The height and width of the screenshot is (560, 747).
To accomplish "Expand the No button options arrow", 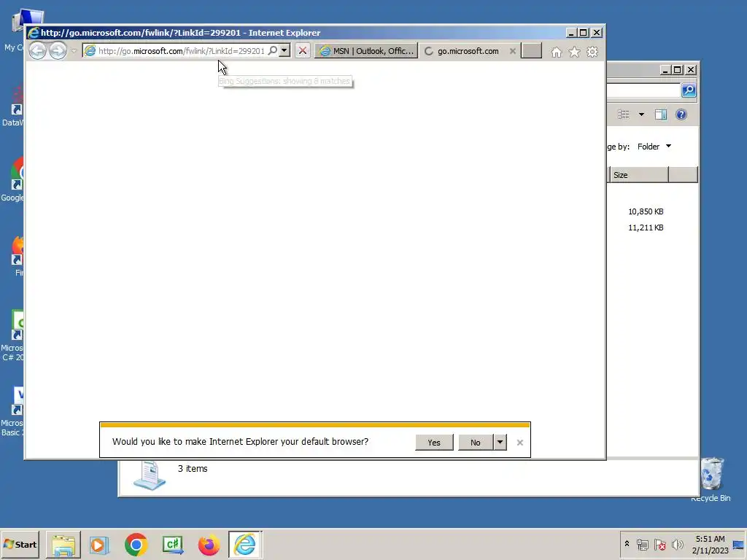I will pyautogui.click(x=500, y=443).
